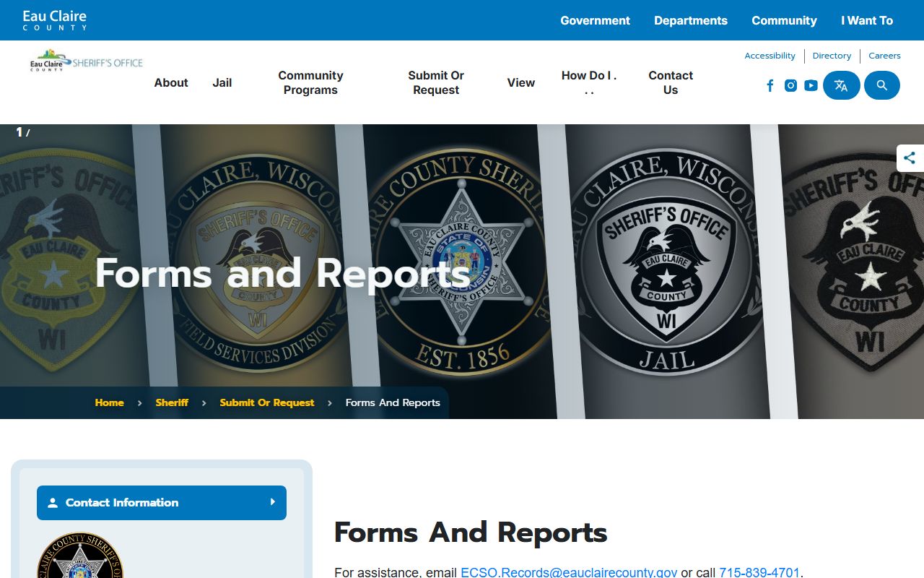Click the sheriff star badge seal in sidebar
Screen dimensions: 924x578
pos(80,555)
